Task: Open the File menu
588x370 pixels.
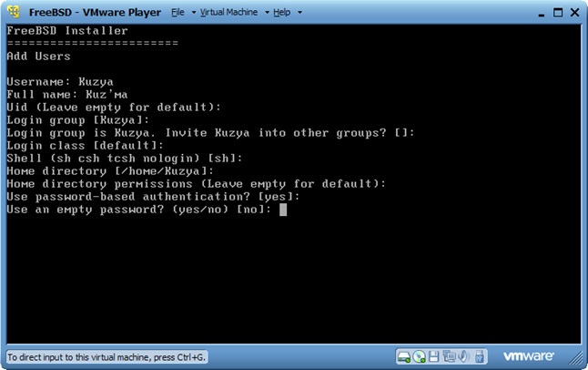Action: tap(177, 13)
